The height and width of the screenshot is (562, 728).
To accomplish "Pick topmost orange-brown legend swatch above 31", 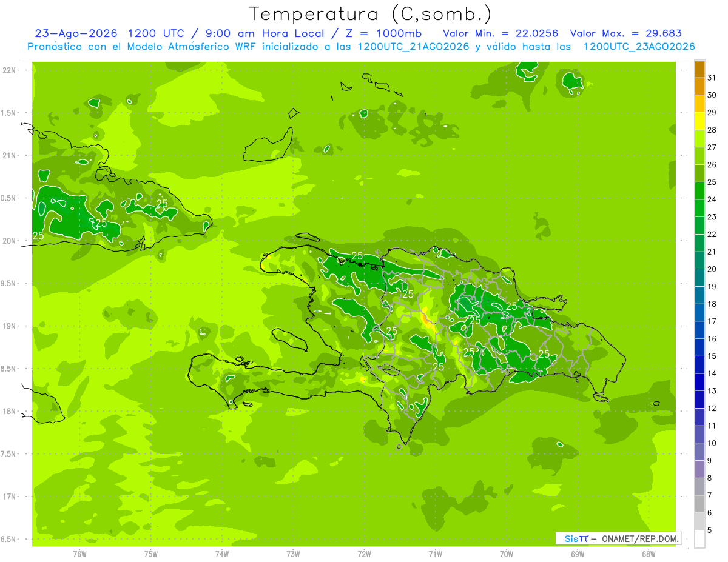I will tap(699, 69).
